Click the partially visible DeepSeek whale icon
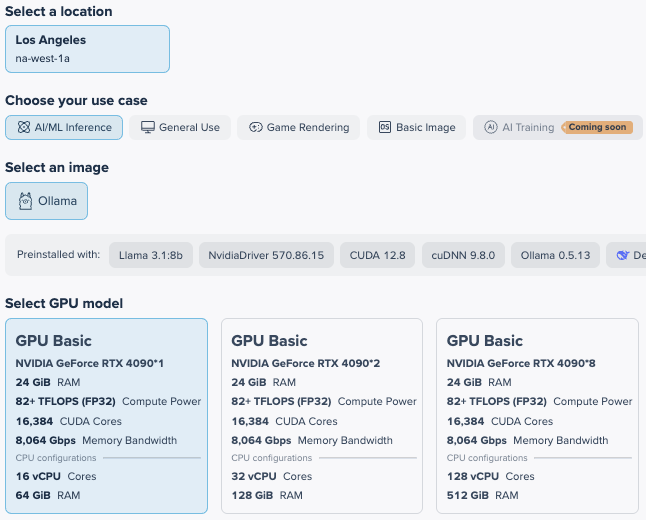646x520 pixels. [624, 256]
